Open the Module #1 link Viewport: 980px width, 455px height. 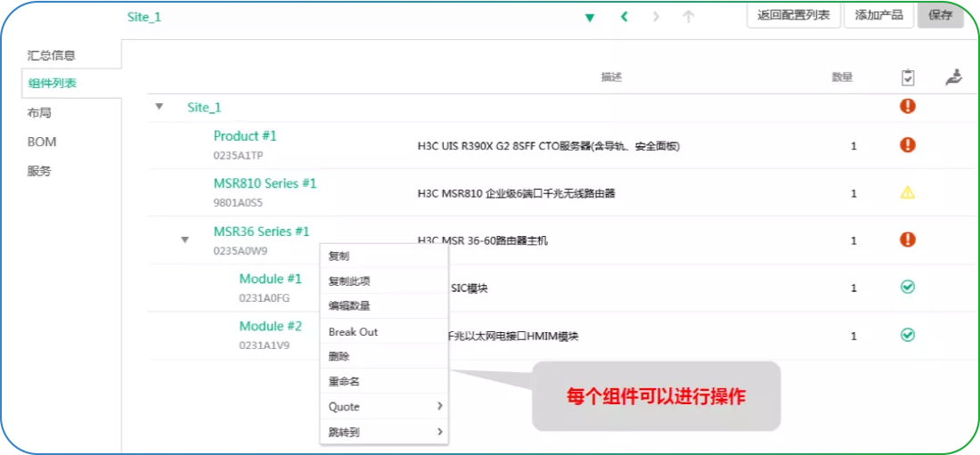coord(271,278)
